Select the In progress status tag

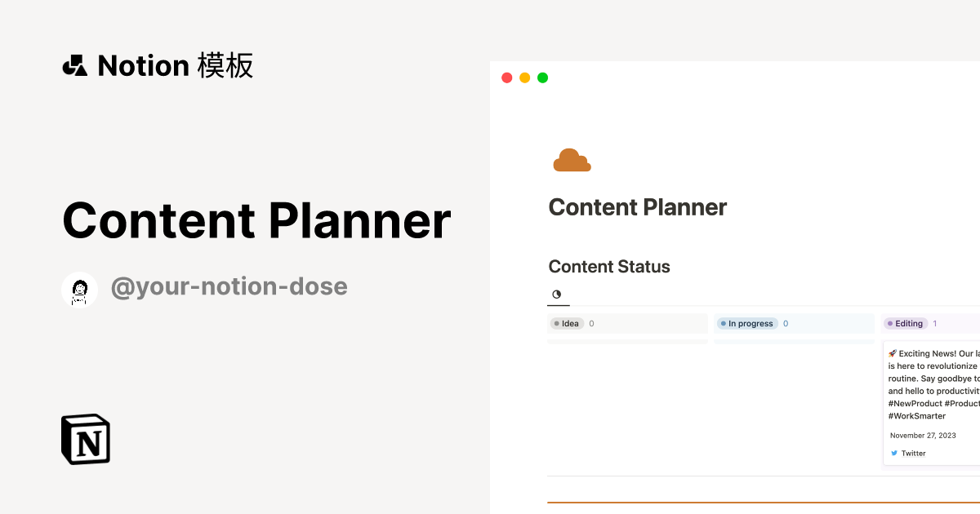(746, 324)
